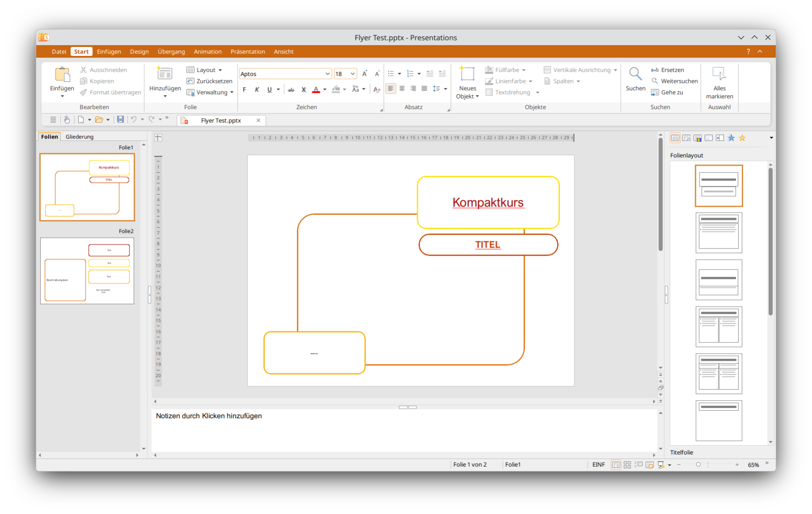Screen dimensions: 812x514
Task: Click the Gehe zu icon
Action: (655, 92)
